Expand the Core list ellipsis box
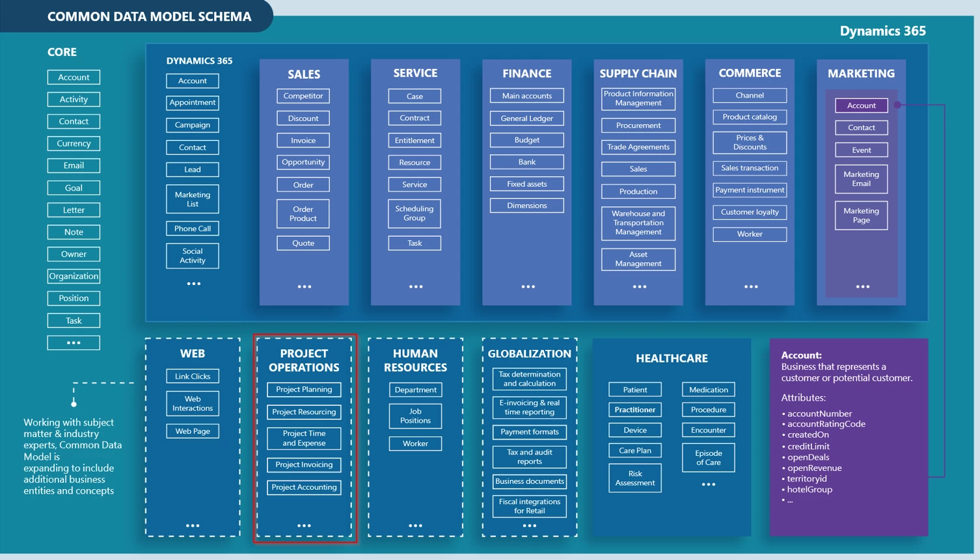Screen dimensions: 980x560 74,343
